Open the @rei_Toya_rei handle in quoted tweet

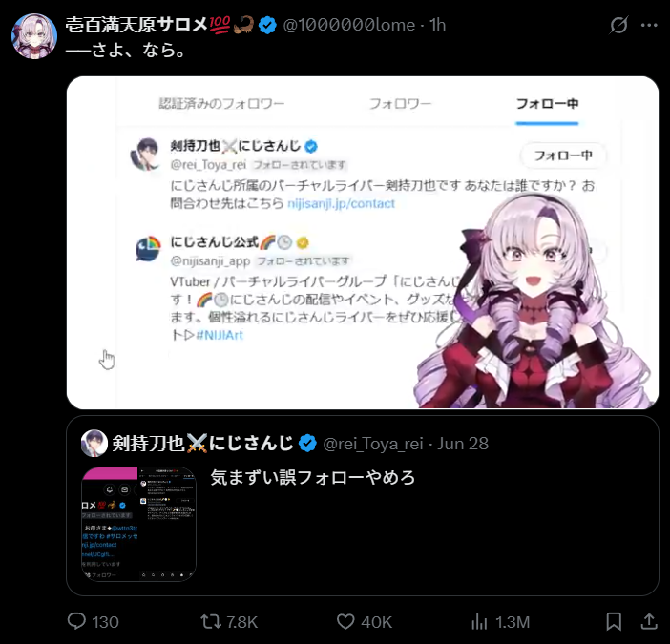coord(373,444)
